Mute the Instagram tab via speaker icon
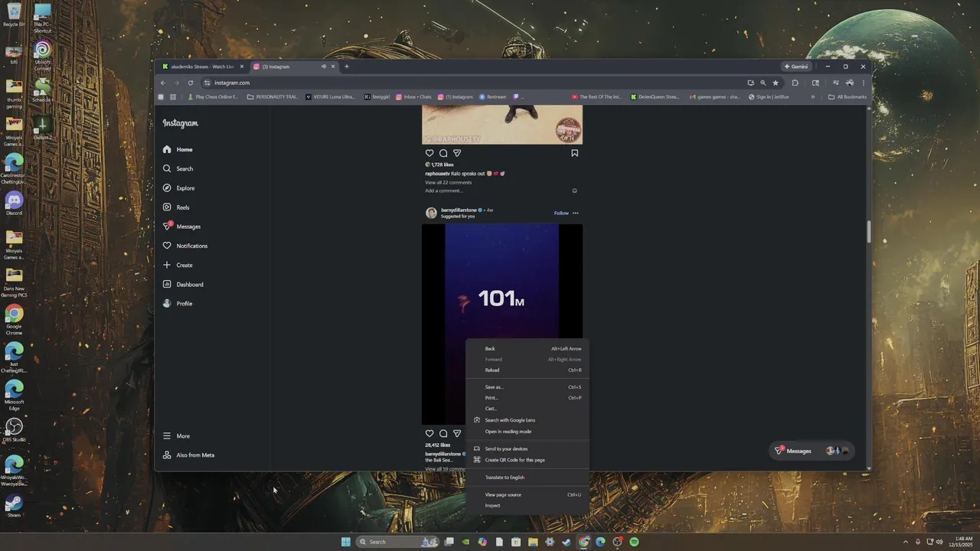Screen dimensions: 980x551 click(323, 67)
